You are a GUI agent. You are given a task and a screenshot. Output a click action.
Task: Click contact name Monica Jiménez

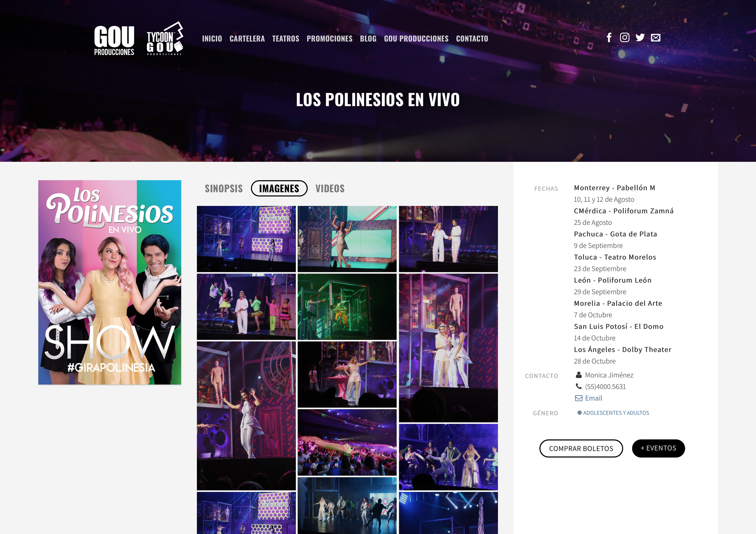coord(609,375)
